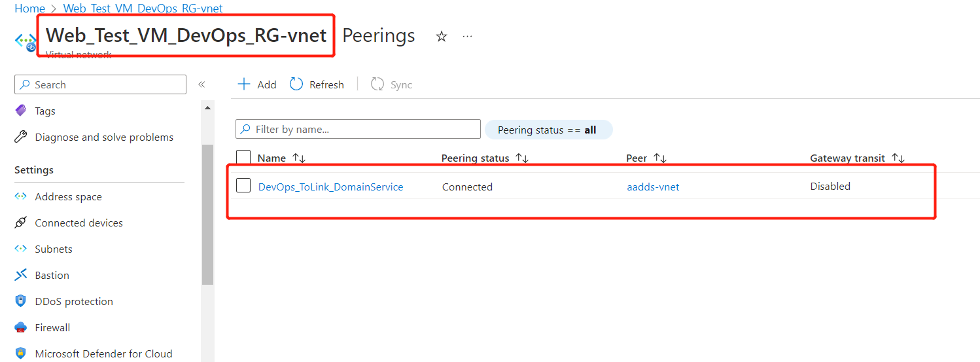Click the Filter by name input field
Viewport: 980px width, 362px height.
pos(358,129)
